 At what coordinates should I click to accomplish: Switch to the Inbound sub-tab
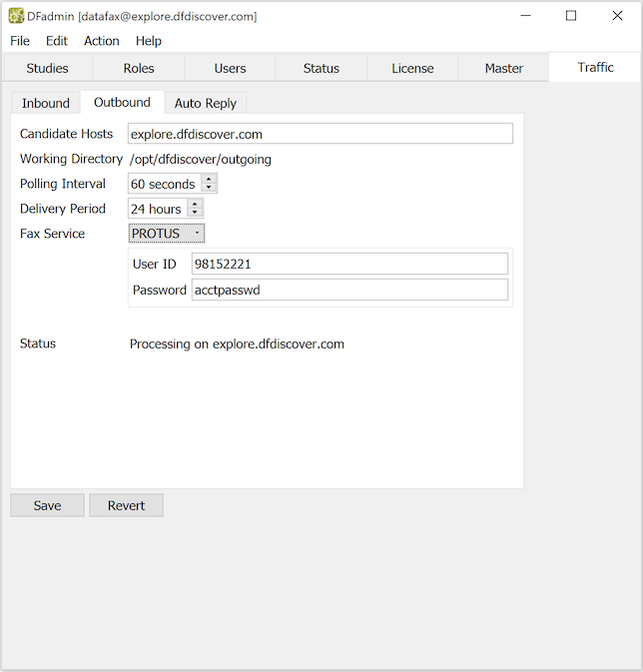46,103
